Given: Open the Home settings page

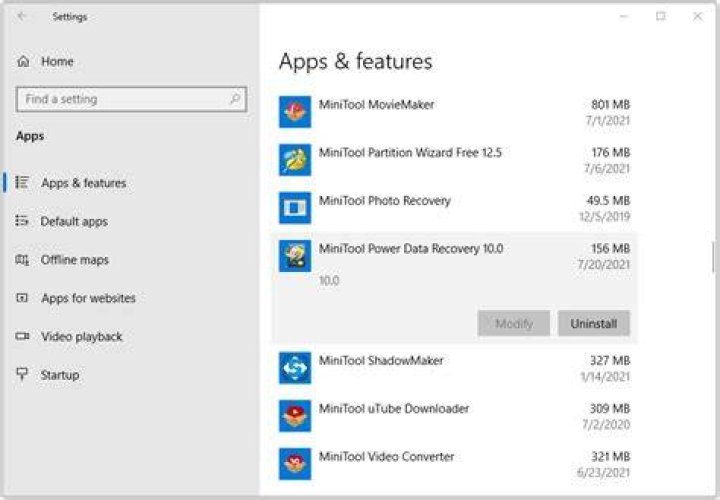Looking at the screenshot, I should (57, 61).
